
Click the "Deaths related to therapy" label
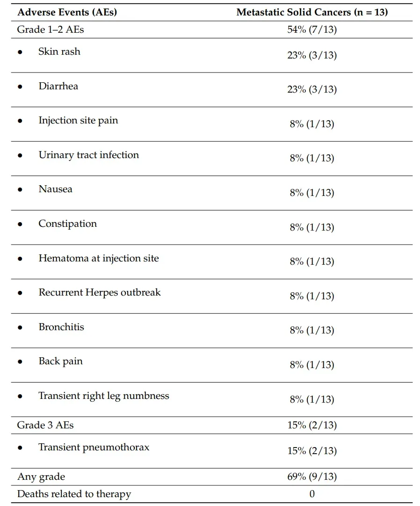tap(74, 494)
